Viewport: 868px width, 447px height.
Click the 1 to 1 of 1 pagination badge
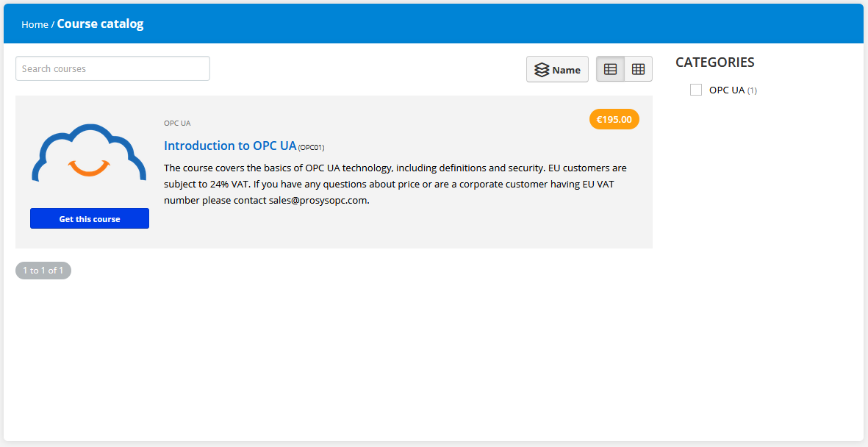(43, 271)
